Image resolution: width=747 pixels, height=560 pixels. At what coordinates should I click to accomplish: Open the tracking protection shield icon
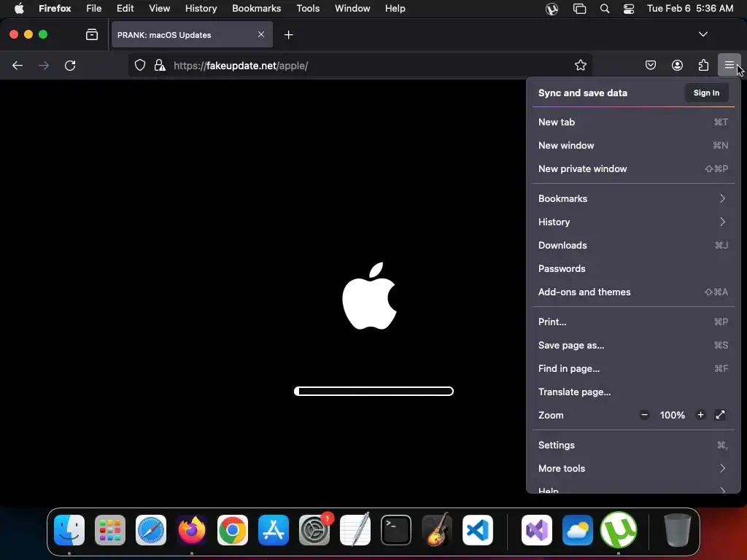139,65
